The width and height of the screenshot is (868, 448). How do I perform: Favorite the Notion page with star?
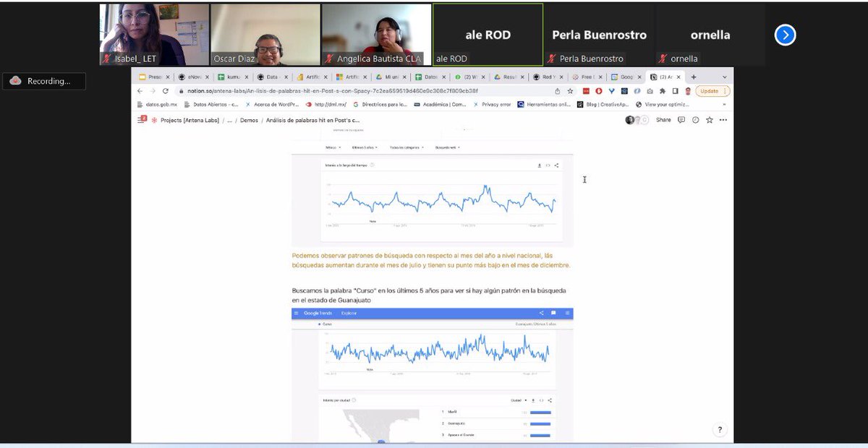click(x=709, y=120)
